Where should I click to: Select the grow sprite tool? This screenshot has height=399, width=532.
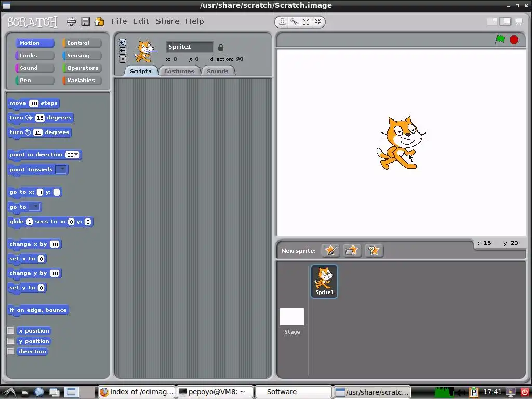tap(305, 22)
